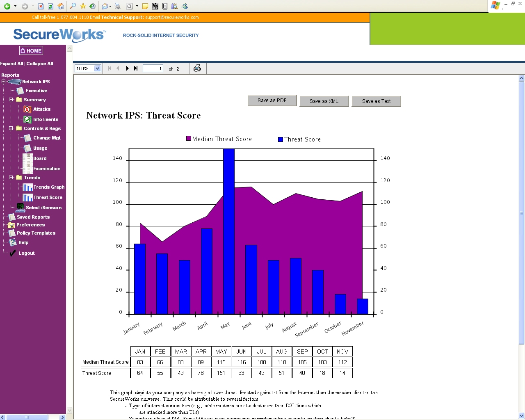
Task: Click the tall May threat score bar
Action: point(229,232)
